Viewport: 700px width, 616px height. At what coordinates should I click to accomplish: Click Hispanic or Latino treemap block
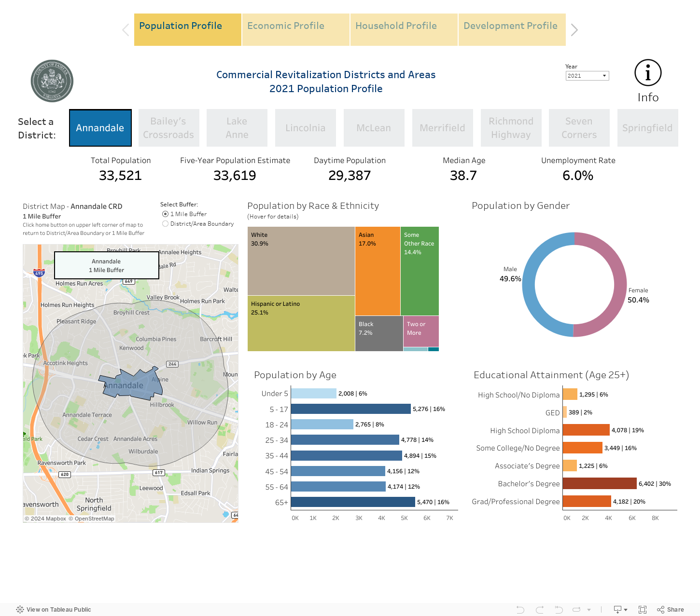tap(301, 324)
